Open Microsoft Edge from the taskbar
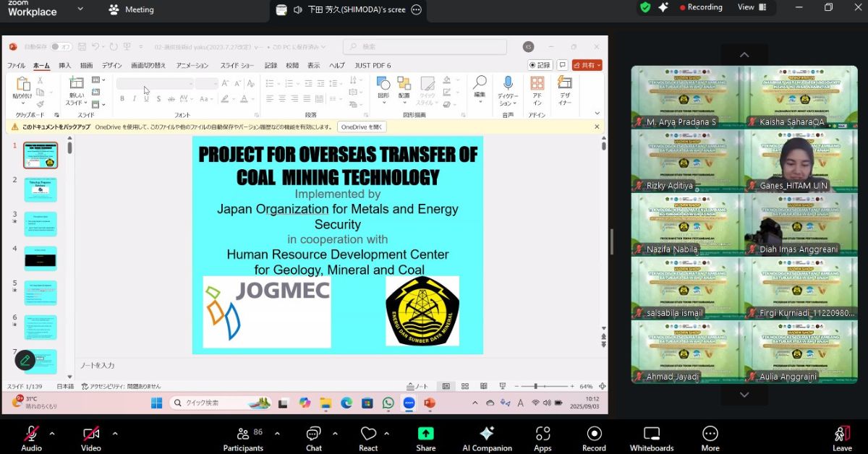Image resolution: width=868 pixels, height=454 pixels. click(346, 403)
